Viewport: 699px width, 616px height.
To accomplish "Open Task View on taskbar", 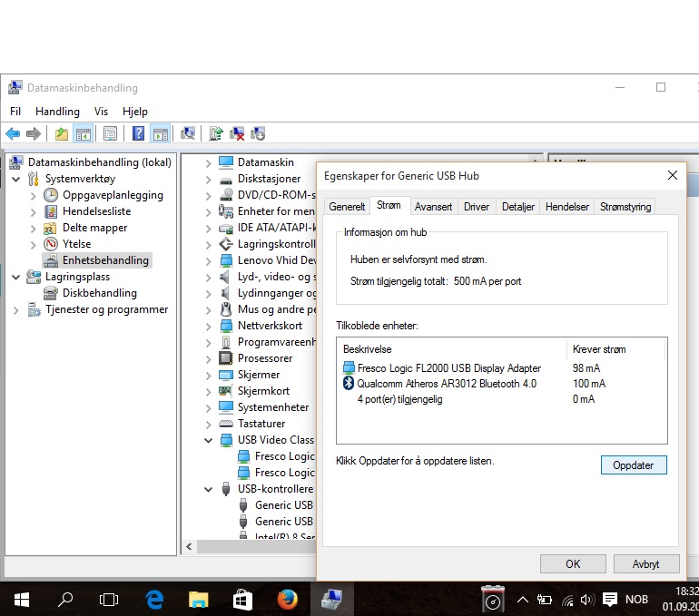I will tap(108, 600).
